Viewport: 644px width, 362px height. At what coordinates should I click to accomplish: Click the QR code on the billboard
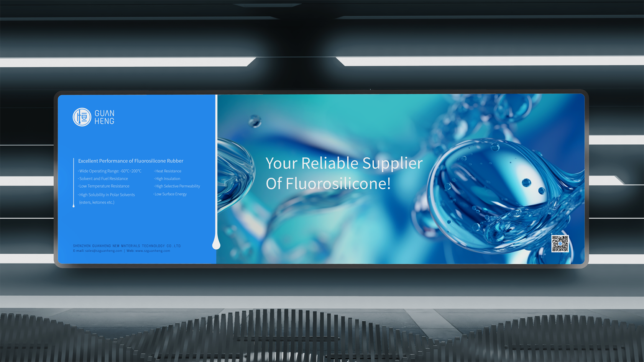(560, 244)
